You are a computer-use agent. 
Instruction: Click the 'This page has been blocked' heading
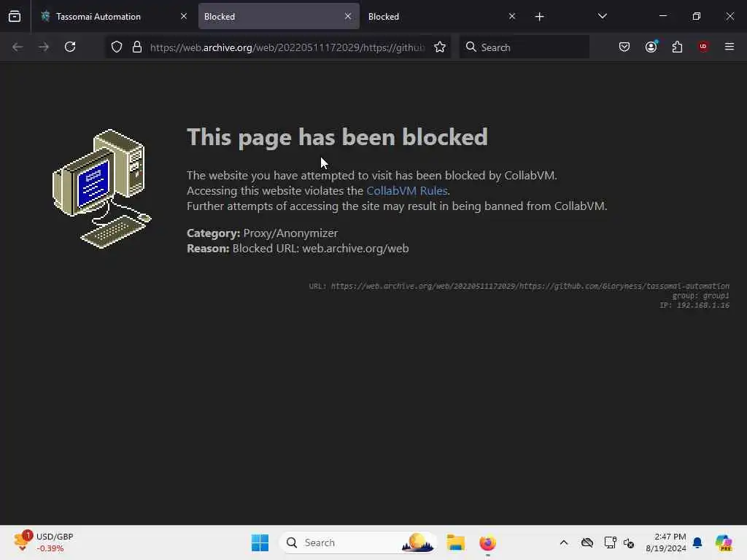(337, 137)
